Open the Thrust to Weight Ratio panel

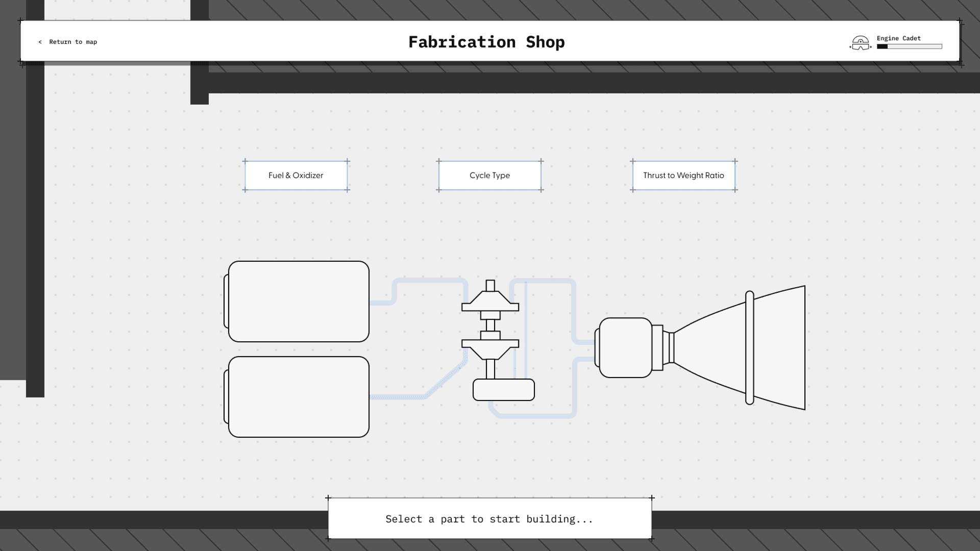coord(683,176)
